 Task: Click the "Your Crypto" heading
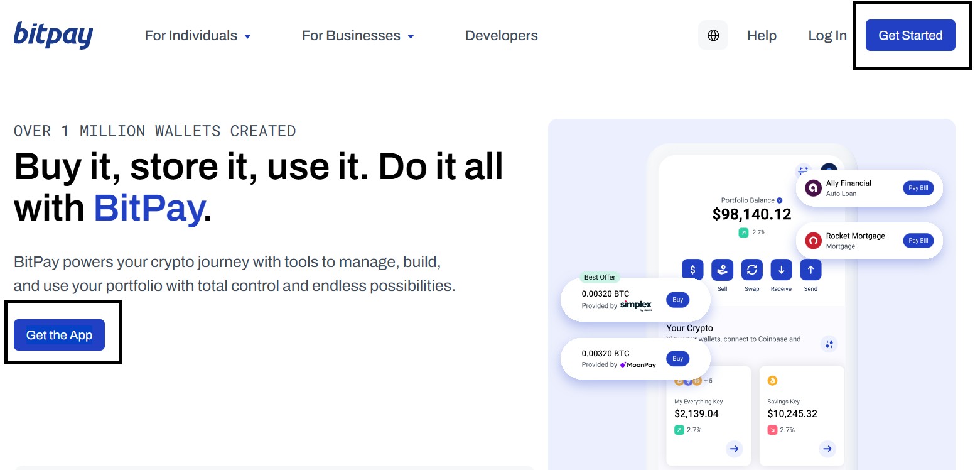(689, 328)
